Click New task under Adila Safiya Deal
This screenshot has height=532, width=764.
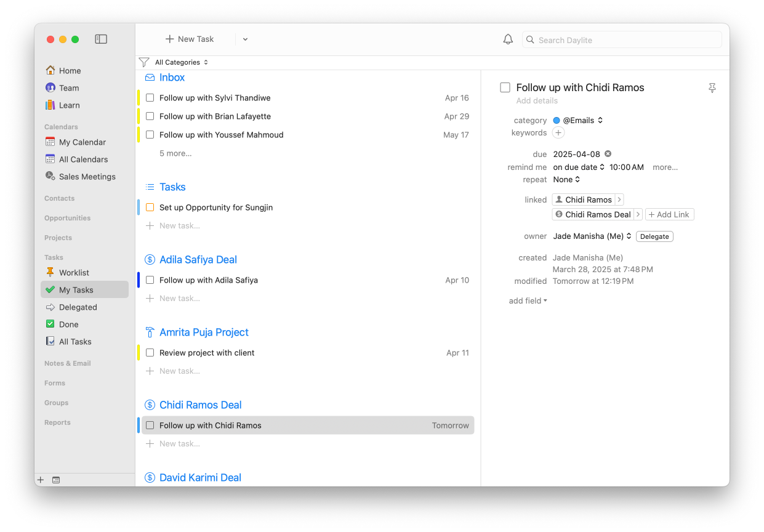[179, 299]
